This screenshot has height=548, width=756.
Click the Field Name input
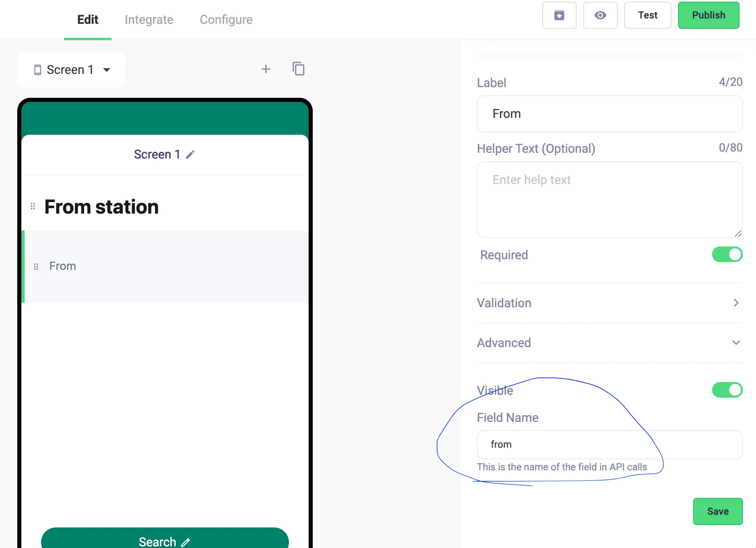click(609, 444)
